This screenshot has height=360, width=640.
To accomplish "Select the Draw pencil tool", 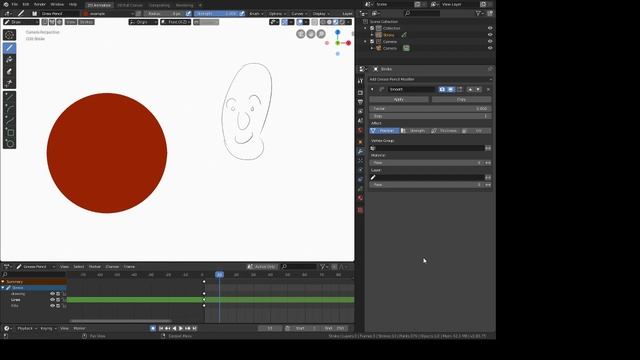I will point(9,48).
